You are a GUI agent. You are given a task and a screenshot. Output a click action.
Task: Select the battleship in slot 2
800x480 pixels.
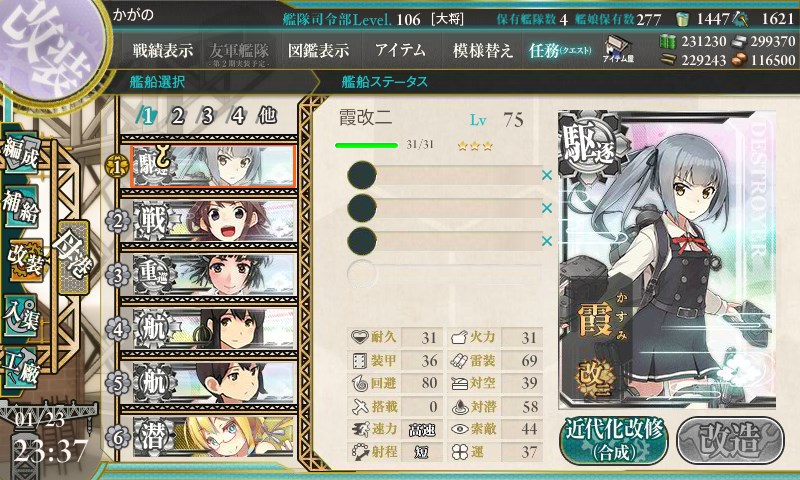pyautogui.click(x=214, y=220)
